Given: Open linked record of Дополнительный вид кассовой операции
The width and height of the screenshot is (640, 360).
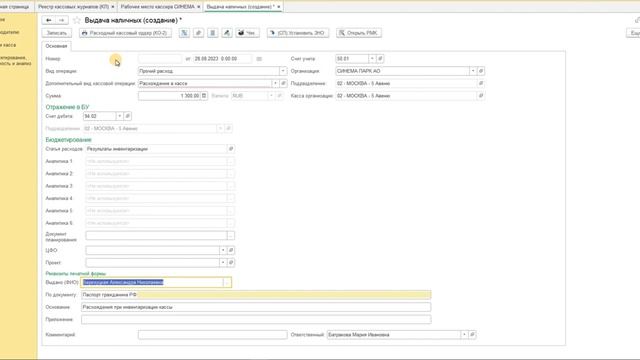Looking at the screenshot, I should [x=283, y=83].
